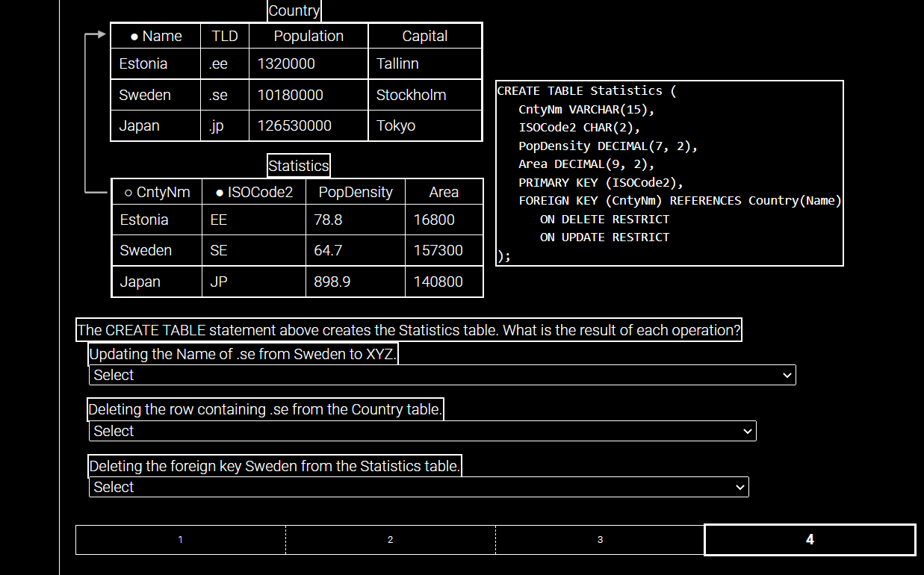924x575 pixels.
Task: Click the Country table title
Action: (294, 10)
